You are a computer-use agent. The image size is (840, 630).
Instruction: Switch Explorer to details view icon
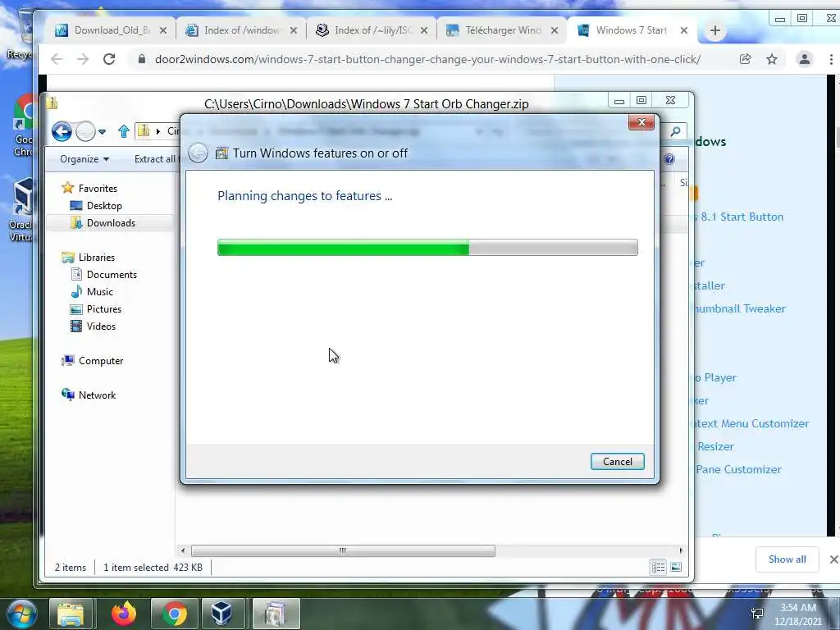tap(659, 567)
